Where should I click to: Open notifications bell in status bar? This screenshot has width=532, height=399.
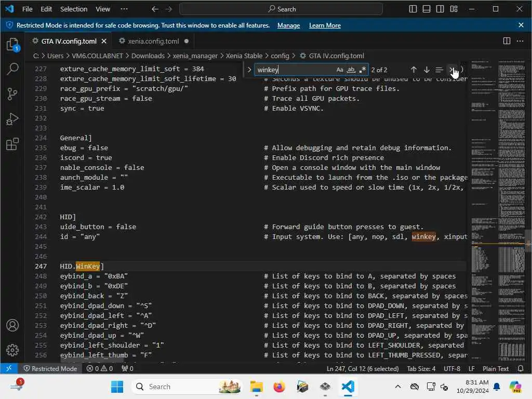pyautogui.click(x=521, y=368)
